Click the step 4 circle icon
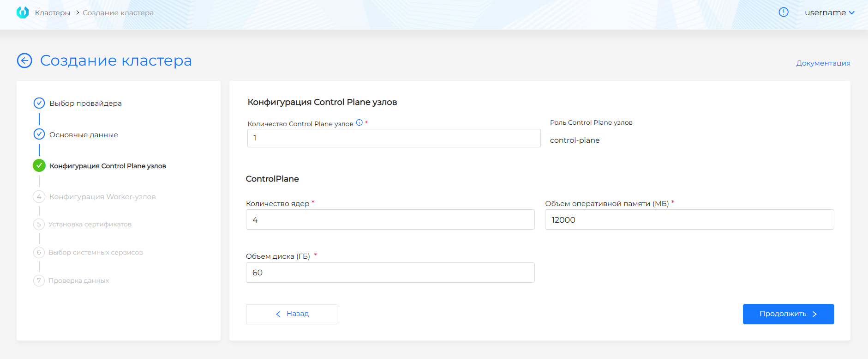 (39, 197)
